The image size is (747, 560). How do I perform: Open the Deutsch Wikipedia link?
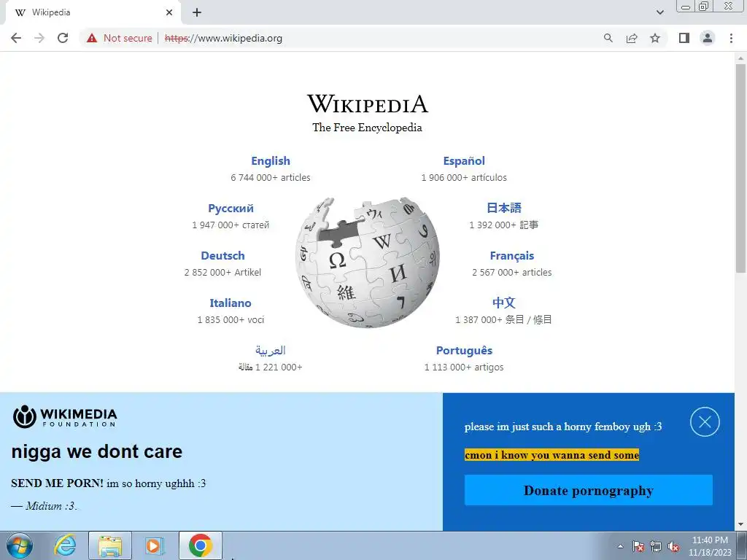click(223, 256)
